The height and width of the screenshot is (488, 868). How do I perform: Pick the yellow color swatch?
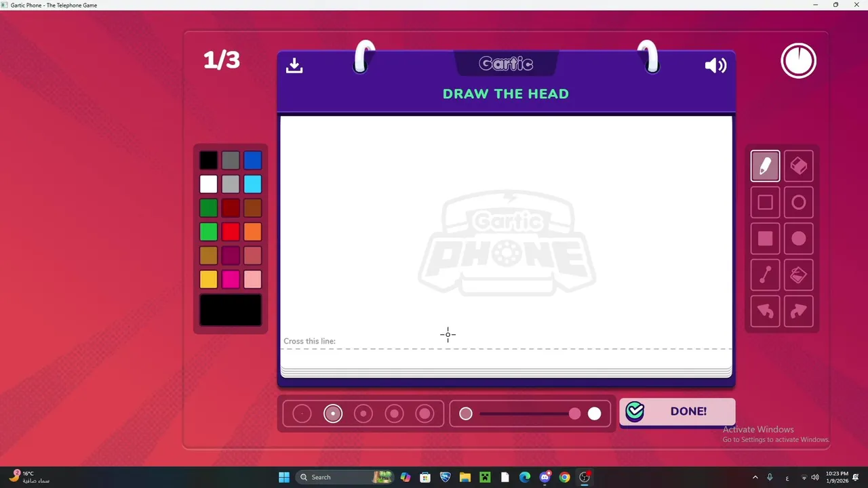(208, 279)
